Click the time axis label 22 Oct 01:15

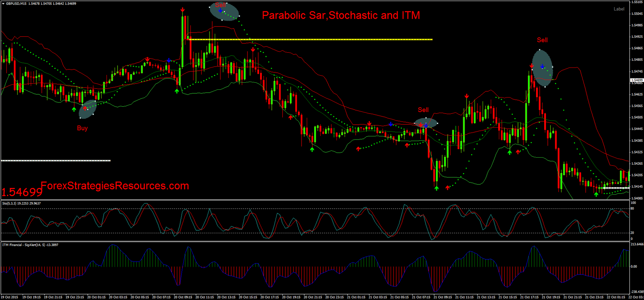(616, 297)
